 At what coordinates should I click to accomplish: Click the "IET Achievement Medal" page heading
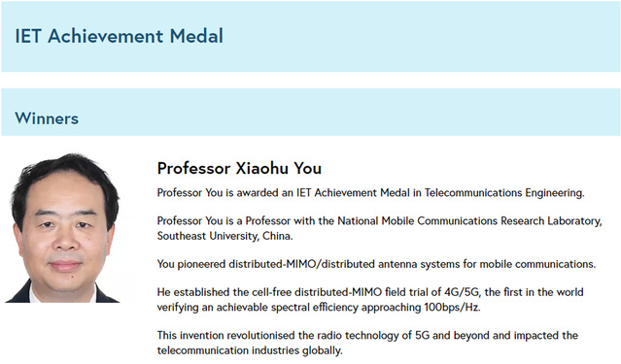119,36
